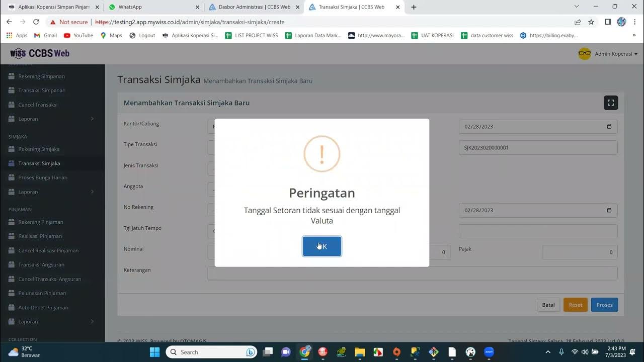
Task: Expand Laporan under Pinjaman section
Action: click(x=52, y=322)
